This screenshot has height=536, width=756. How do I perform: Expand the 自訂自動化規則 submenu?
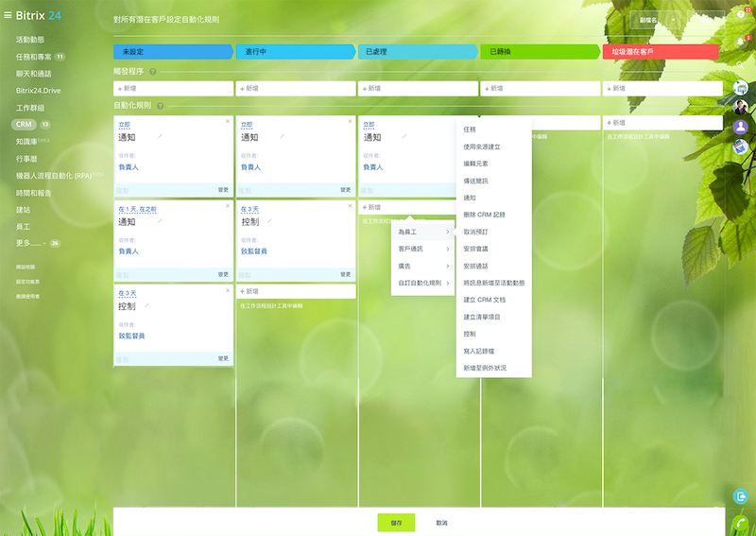(422, 283)
